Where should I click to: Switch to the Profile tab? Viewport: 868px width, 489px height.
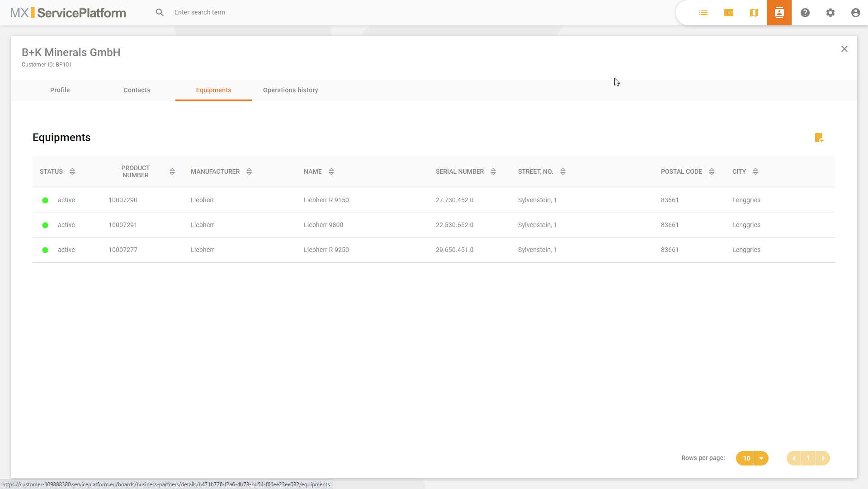point(60,90)
